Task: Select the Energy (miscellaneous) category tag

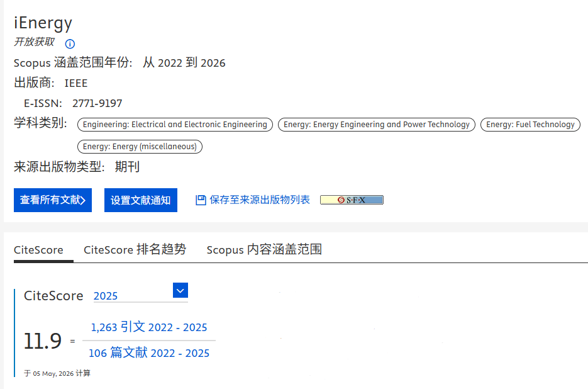Action: point(140,147)
